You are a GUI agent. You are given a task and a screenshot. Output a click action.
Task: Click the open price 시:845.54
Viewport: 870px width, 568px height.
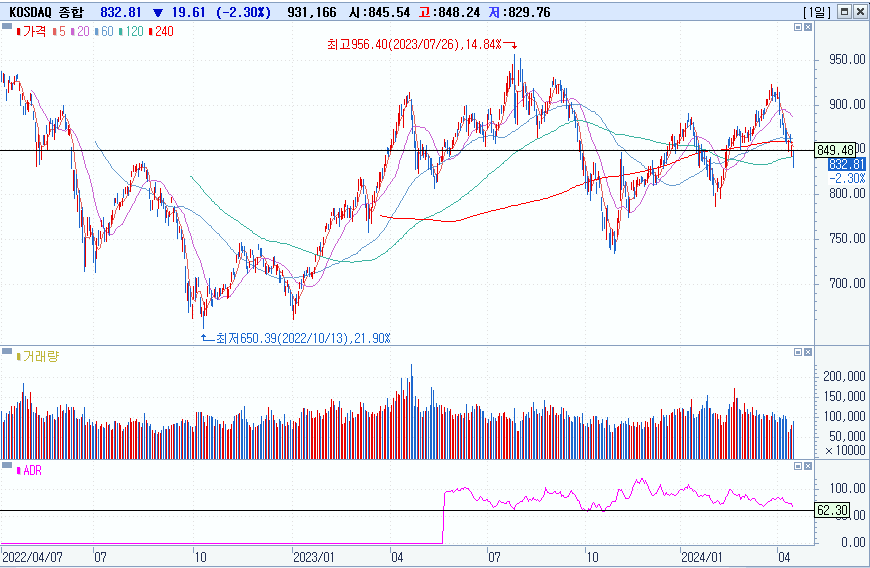pos(380,12)
